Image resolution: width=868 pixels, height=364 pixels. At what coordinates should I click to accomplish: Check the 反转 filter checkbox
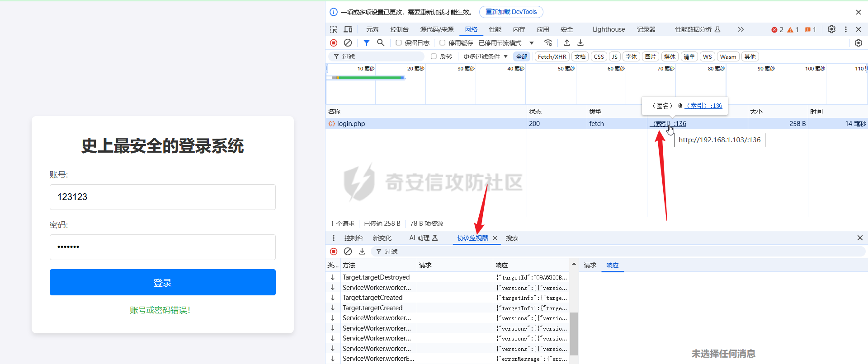pos(434,56)
